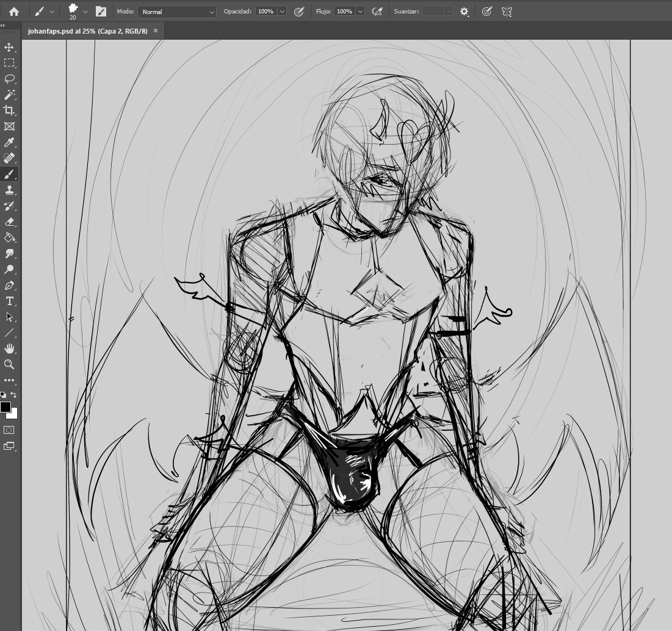Image resolution: width=672 pixels, height=631 pixels.
Task: Click the white background color swatch
Action: [13, 415]
